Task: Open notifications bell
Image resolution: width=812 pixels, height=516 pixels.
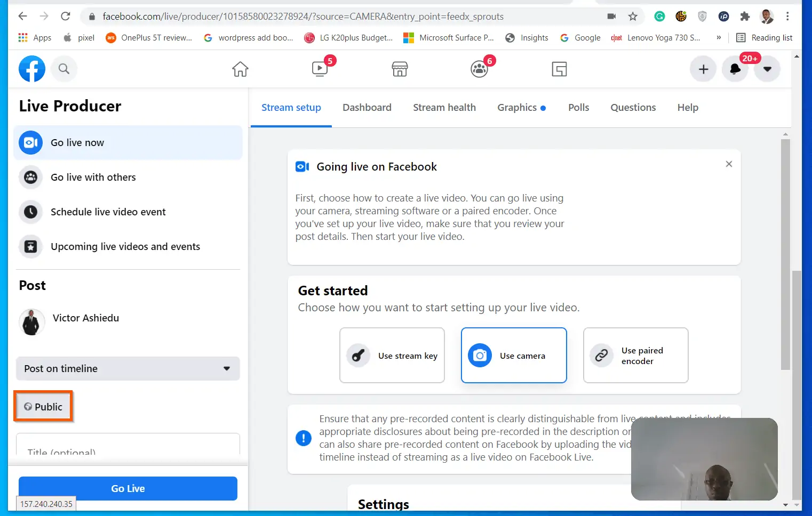Action: 735,69
